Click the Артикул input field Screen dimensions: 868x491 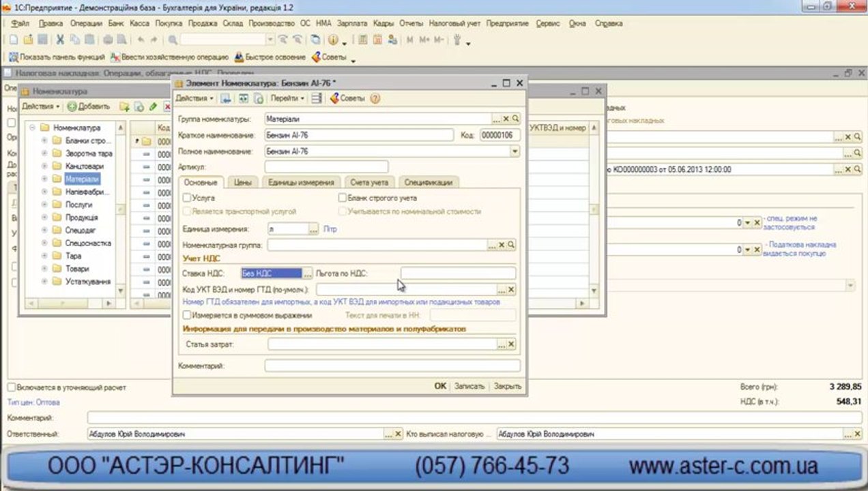[326, 167]
